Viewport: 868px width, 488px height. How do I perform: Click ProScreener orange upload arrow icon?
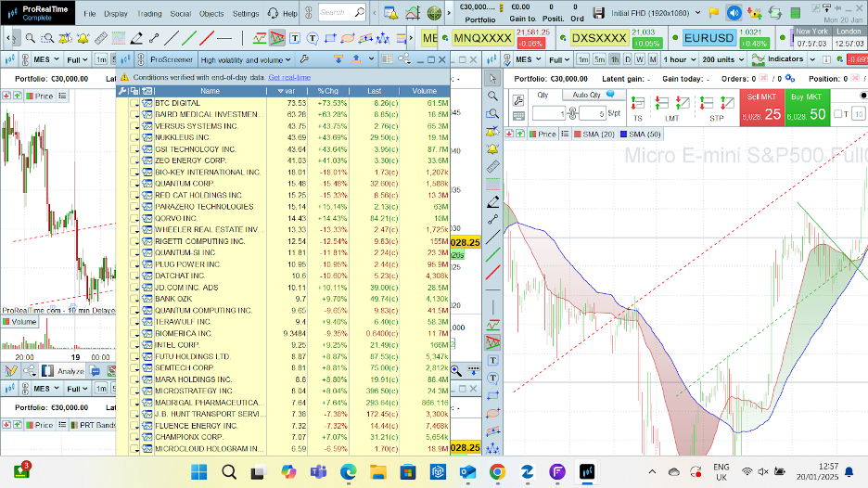(356, 58)
